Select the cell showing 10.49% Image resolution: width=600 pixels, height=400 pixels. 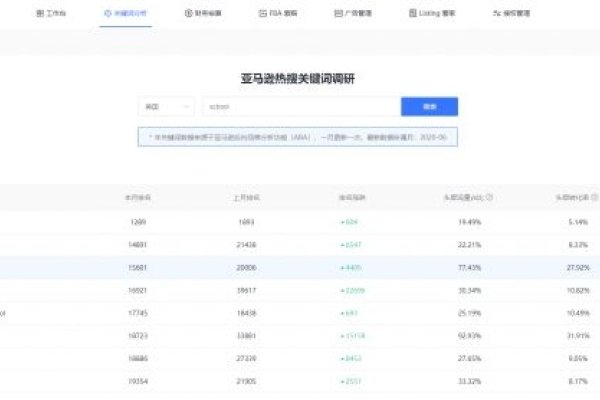(578, 313)
